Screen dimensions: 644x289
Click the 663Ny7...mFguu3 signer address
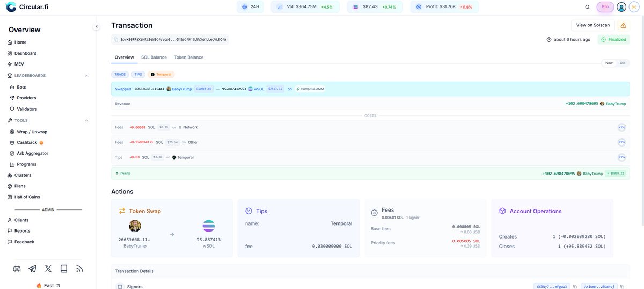pos(552,287)
